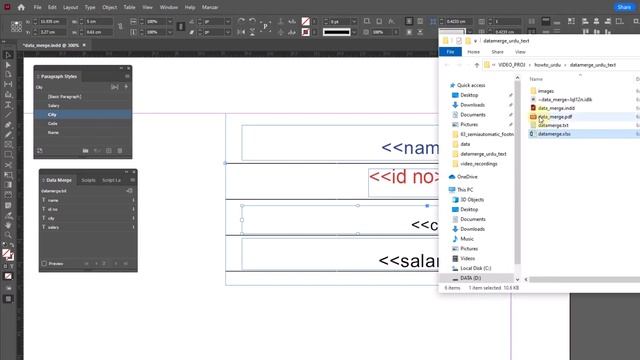
Task: Select data_merge.indd file in Explorer
Action: (x=556, y=108)
